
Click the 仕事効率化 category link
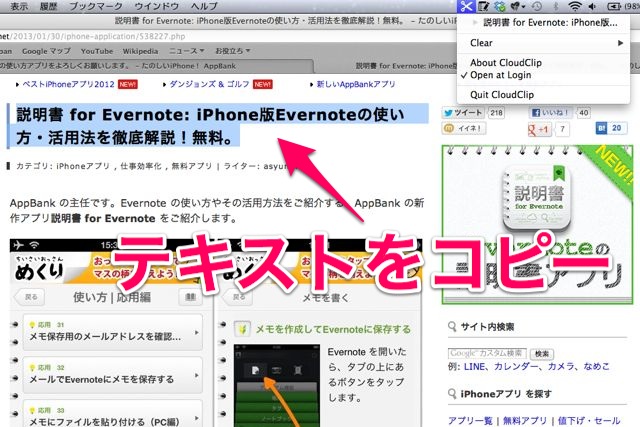[x=141, y=166]
